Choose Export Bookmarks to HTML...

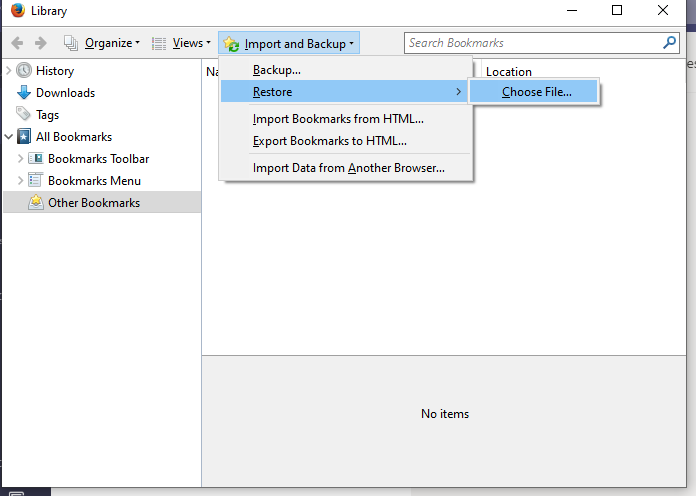coord(329,141)
